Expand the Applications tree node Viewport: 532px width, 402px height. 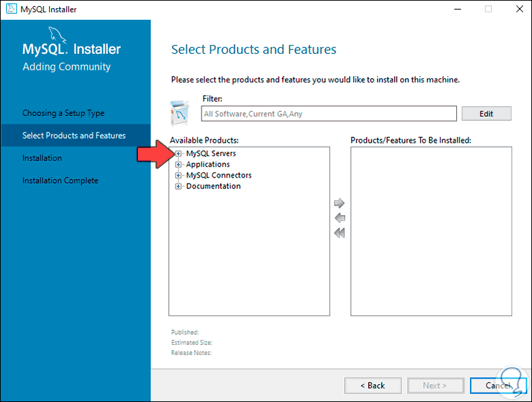(x=178, y=164)
